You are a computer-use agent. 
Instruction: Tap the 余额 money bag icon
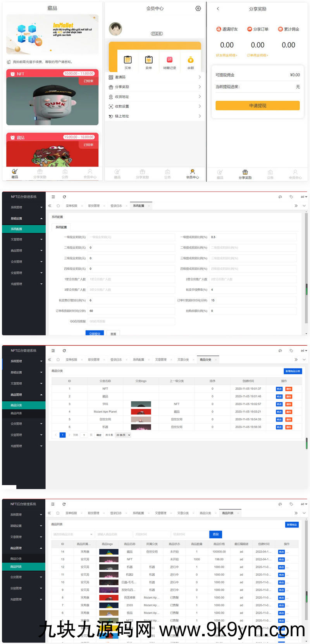pyautogui.click(x=190, y=60)
